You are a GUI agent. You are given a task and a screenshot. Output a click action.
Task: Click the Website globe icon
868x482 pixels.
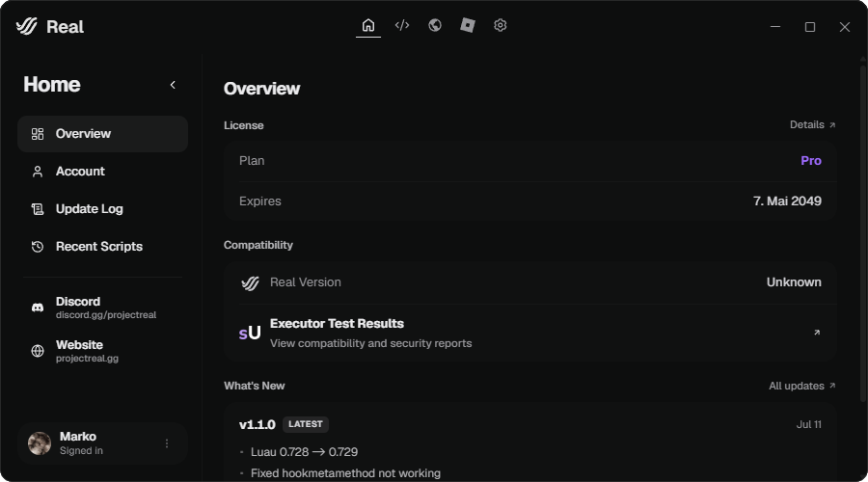37,351
